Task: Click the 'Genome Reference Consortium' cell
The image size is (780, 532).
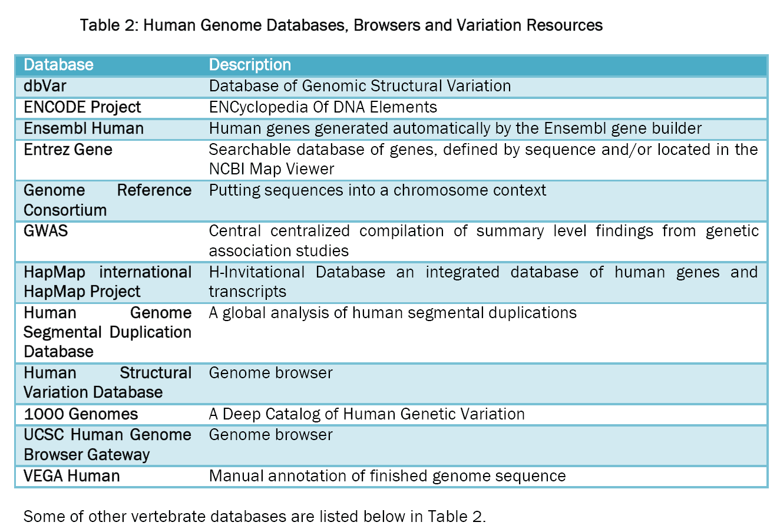Action: coord(107,200)
